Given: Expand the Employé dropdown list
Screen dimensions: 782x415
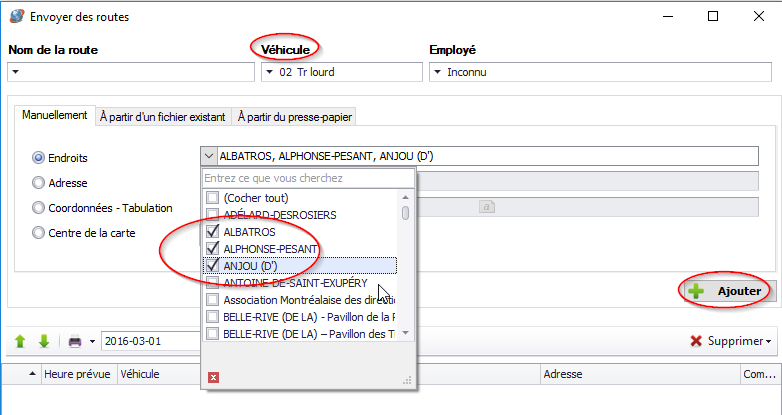Looking at the screenshot, I should coord(437,72).
